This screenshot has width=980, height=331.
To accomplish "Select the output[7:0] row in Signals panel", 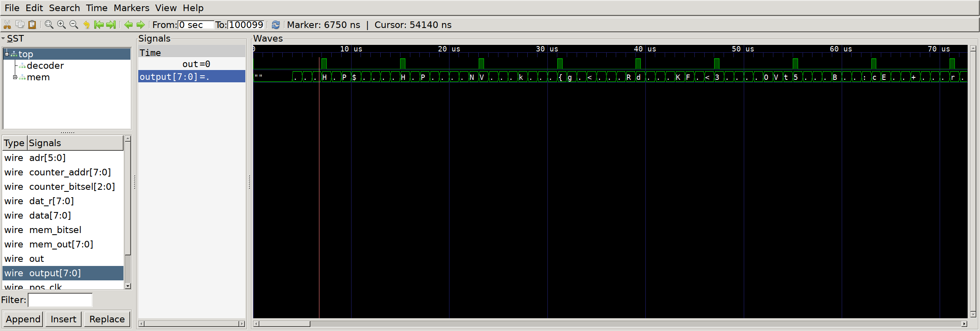I will 192,77.
